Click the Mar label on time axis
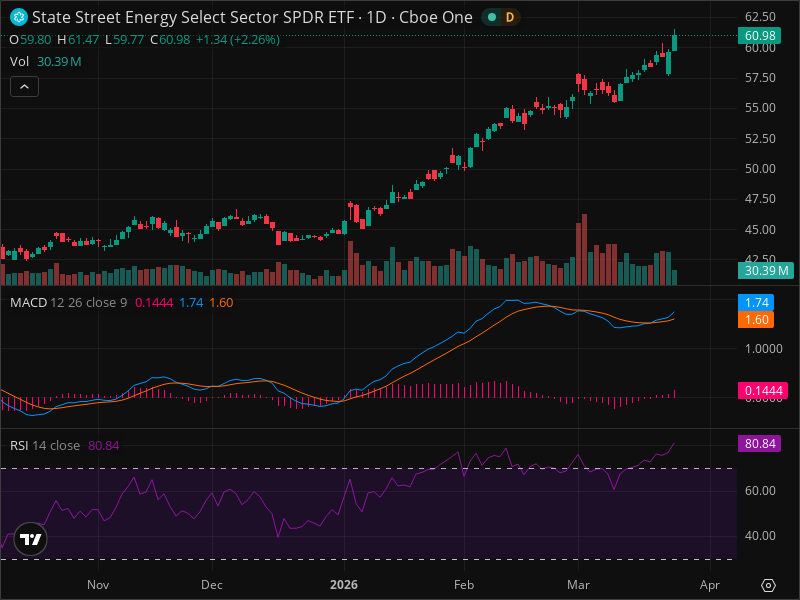 (x=578, y=585)
